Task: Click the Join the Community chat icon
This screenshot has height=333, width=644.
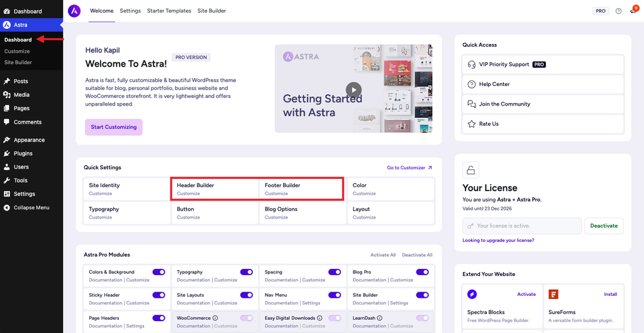Action: coord(472,104)
